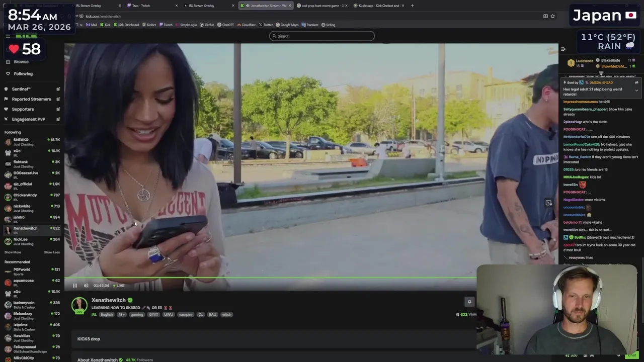This screenshot has width=644, height=362.
Task: Click the green video progress bar
Action: pyautogui.click(x=270, y=277)
